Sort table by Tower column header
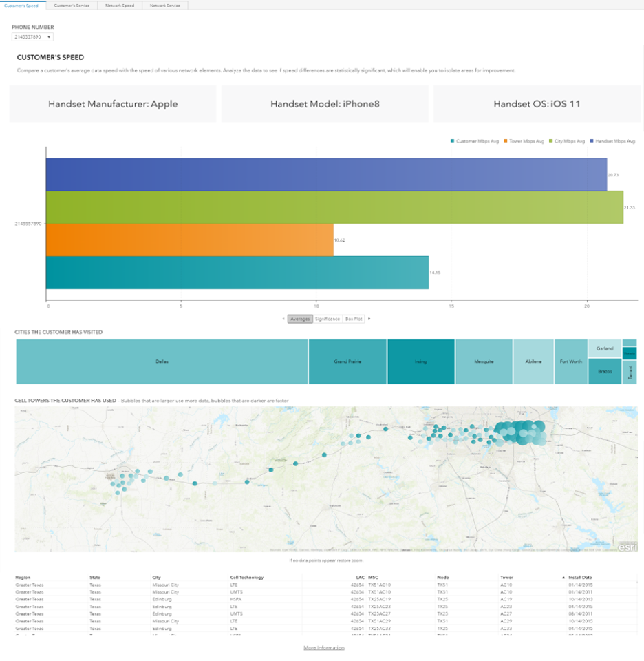The height and width of the screenshot is (661, 644). pyautogui.click(x=506, y=578)
